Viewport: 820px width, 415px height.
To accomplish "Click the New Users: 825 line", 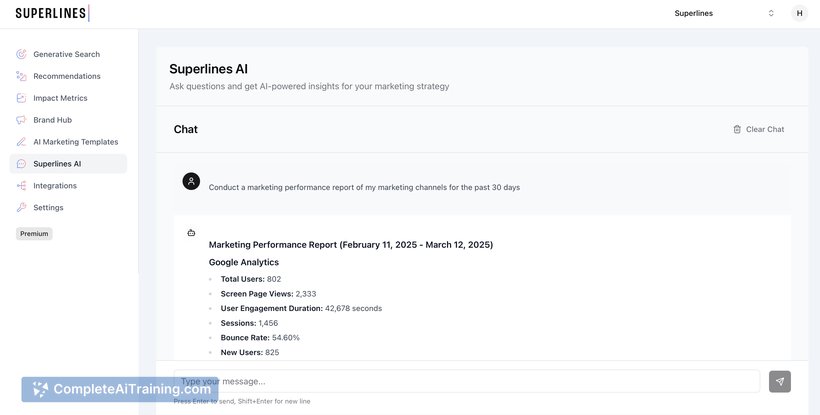I will (x=250, y=352).
